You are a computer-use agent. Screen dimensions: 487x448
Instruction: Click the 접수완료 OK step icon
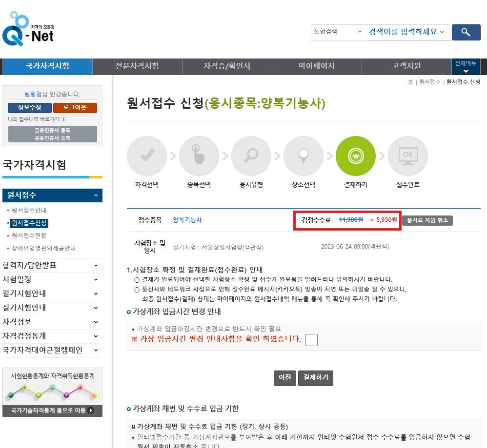pos(407,156)
